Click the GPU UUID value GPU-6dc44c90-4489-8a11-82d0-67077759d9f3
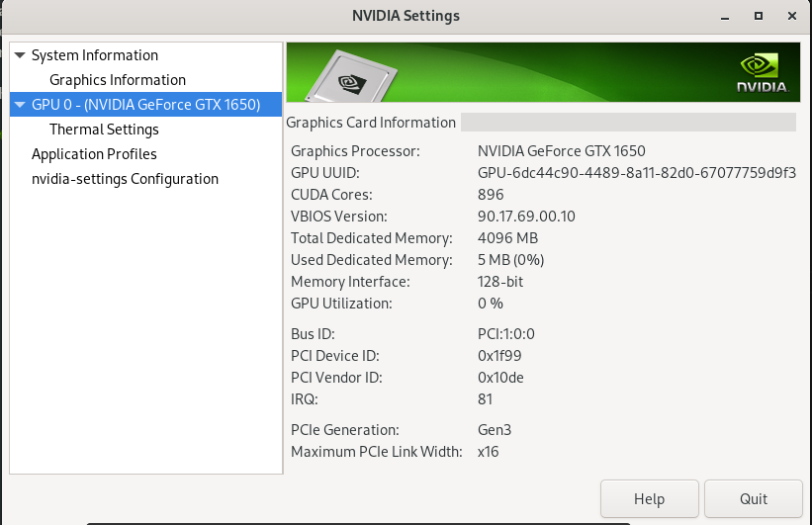Image resolution: width=812 pixels, height=525 pixels. [x=637, y=173]
